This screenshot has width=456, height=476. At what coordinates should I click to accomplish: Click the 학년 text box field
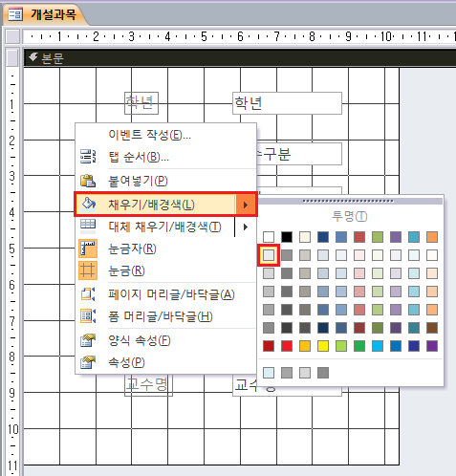pyautogui.click(x=287, y=103)
